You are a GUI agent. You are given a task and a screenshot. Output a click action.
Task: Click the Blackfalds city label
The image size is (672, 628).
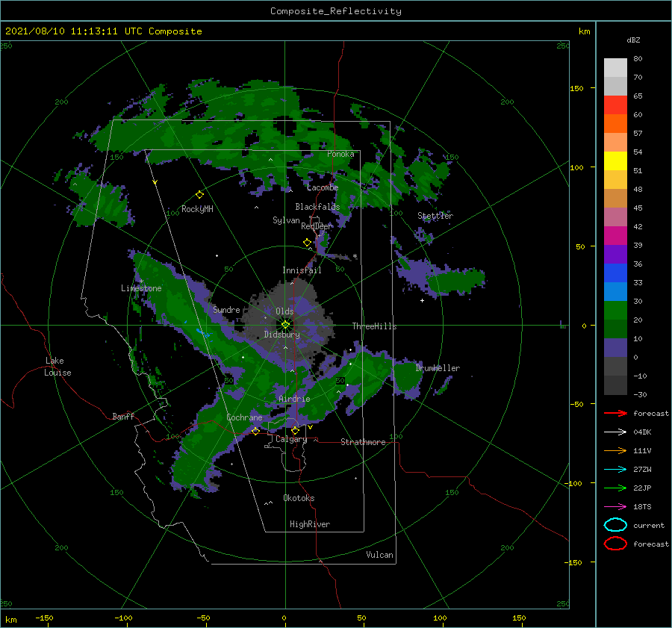[x=317, y=207]
